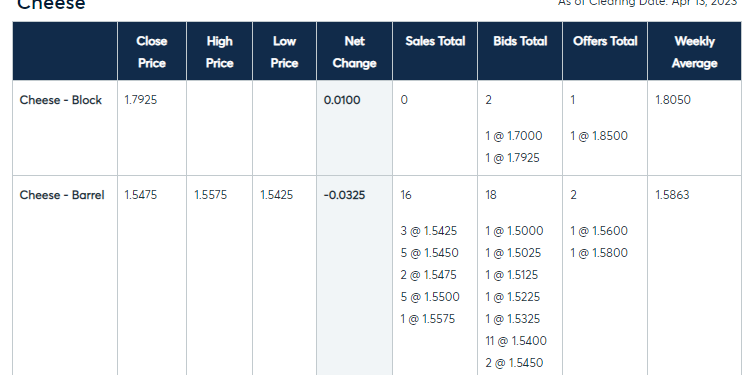Click the Block offer 1 @ 1.8500
The height and width of the screenshot is (375, 747).
[x=599, y=136]
